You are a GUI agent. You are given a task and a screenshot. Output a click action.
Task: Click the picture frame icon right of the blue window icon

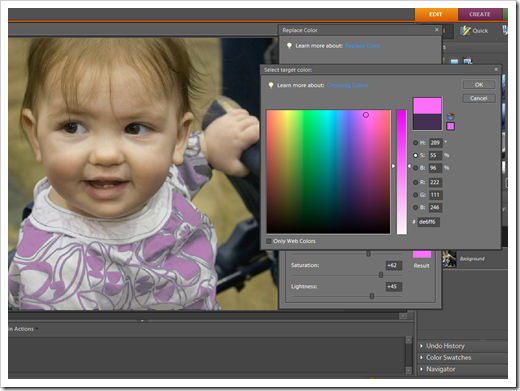[468, 61]
